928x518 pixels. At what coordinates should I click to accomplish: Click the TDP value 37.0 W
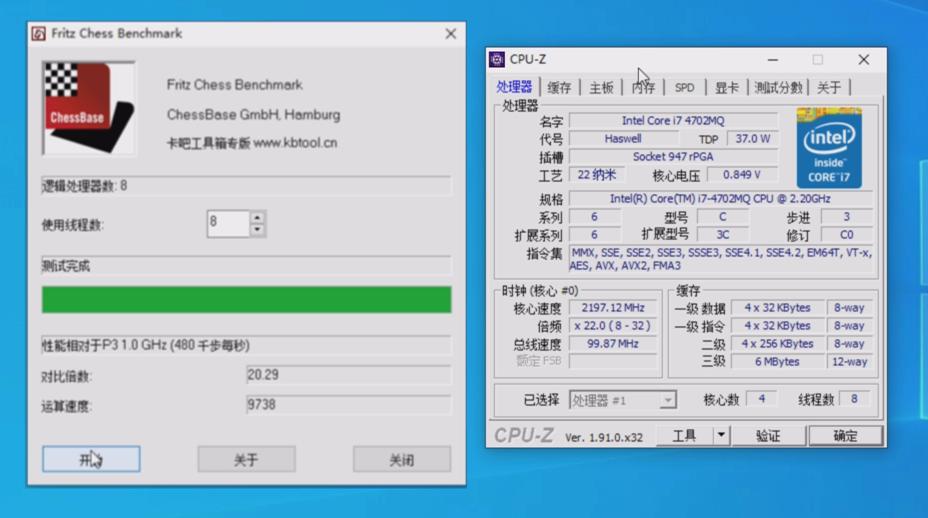pos(753,139)
